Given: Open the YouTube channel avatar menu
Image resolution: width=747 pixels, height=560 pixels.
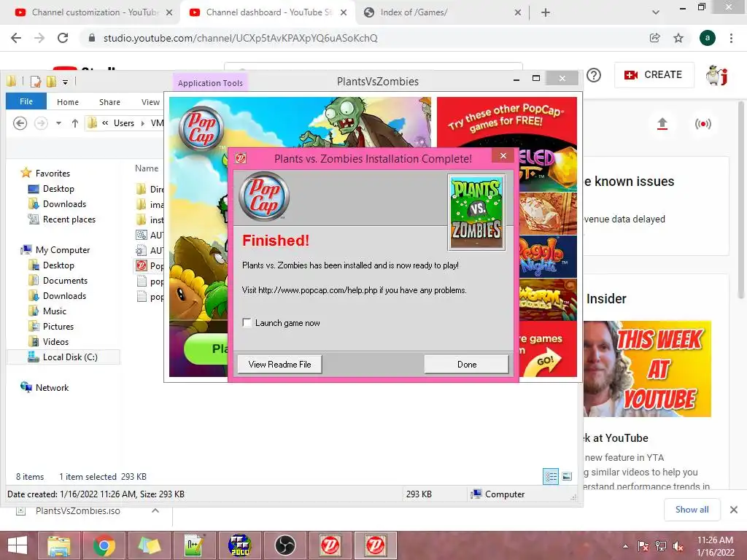Looking at the screenshot, I should (717, 75).
